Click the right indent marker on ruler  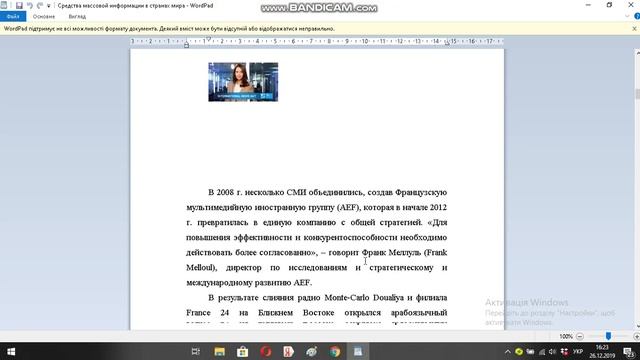[x=447, y=43]
